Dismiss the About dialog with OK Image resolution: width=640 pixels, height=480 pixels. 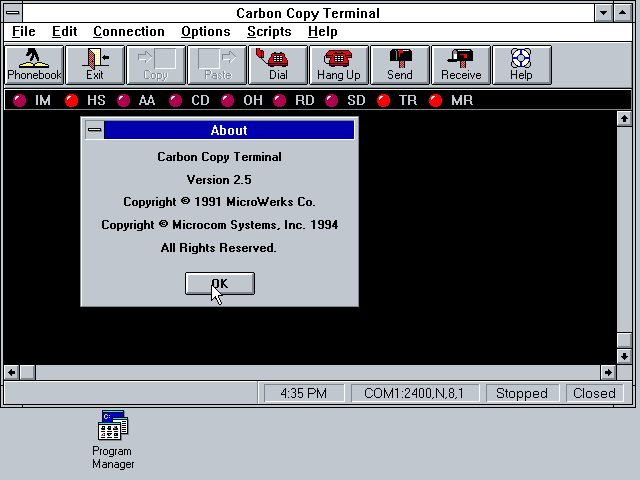click(x=220, y=283)
